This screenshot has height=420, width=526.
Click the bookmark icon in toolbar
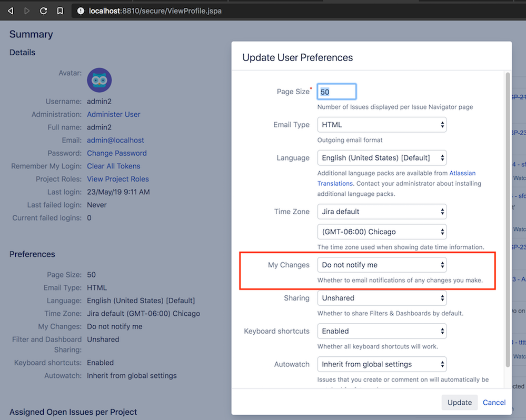click(60, 11)
